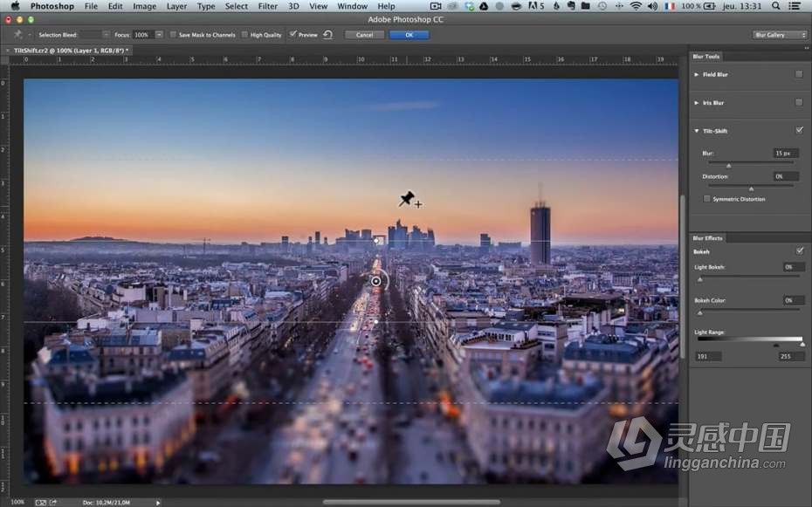The height and width of the screenshot is (507, 812).
Task: Click the Time Machine clock icon
Action: pos(602,6)
